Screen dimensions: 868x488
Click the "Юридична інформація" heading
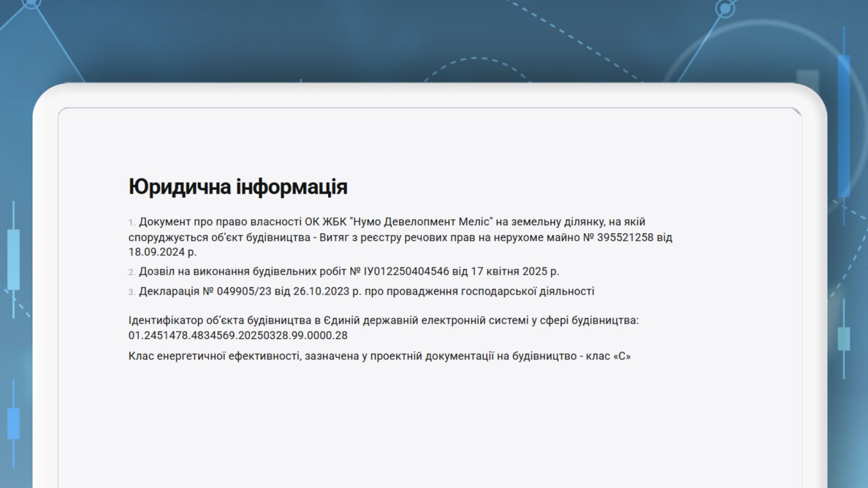pyautogui.click(x=238, y=187)
